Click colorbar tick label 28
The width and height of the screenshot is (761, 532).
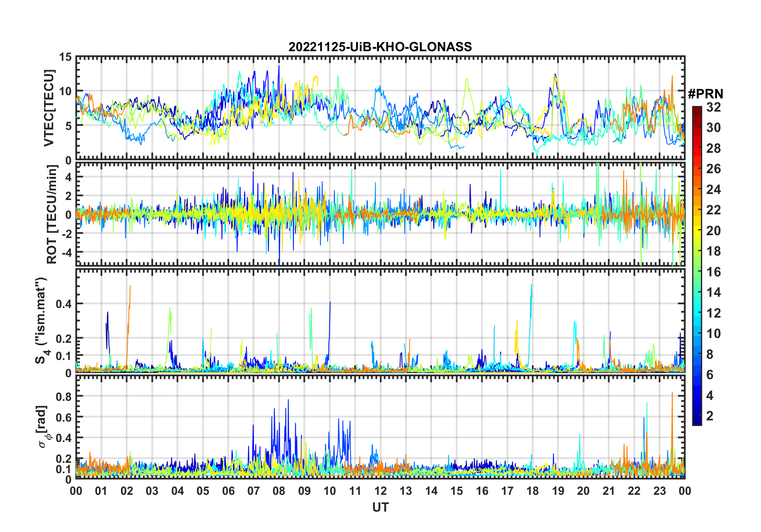[x=713, y=148]
